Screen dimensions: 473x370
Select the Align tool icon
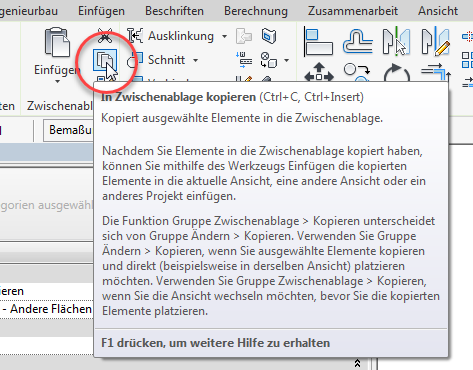click(318, 42)
